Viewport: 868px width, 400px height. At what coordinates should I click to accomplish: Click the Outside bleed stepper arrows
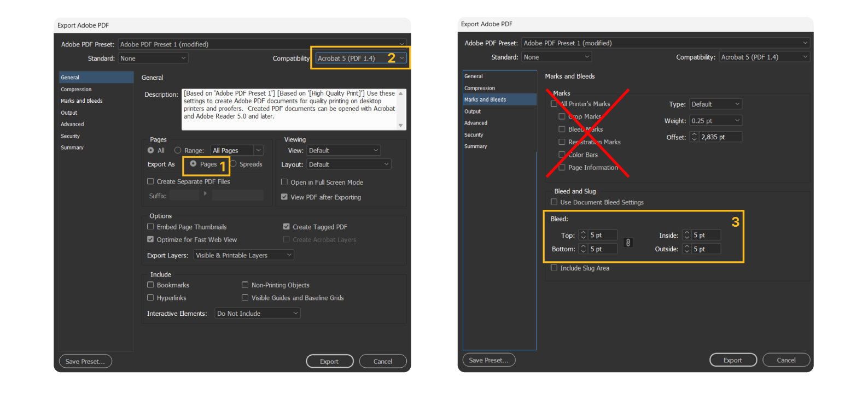tap(687, 249)
